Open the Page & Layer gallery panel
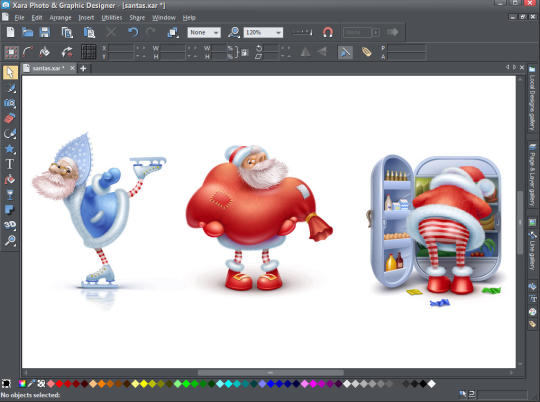This screenshot has height=402, width=540. point(532,175)
